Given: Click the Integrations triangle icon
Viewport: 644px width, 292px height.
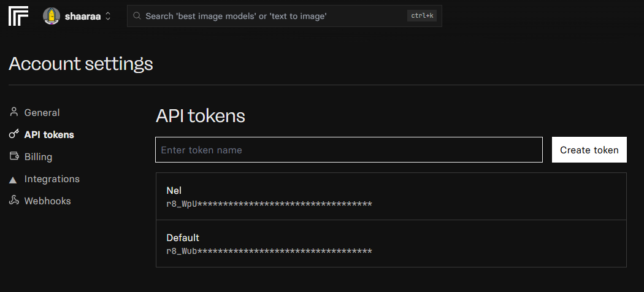Looking at the screenshot, I should 14,179.
